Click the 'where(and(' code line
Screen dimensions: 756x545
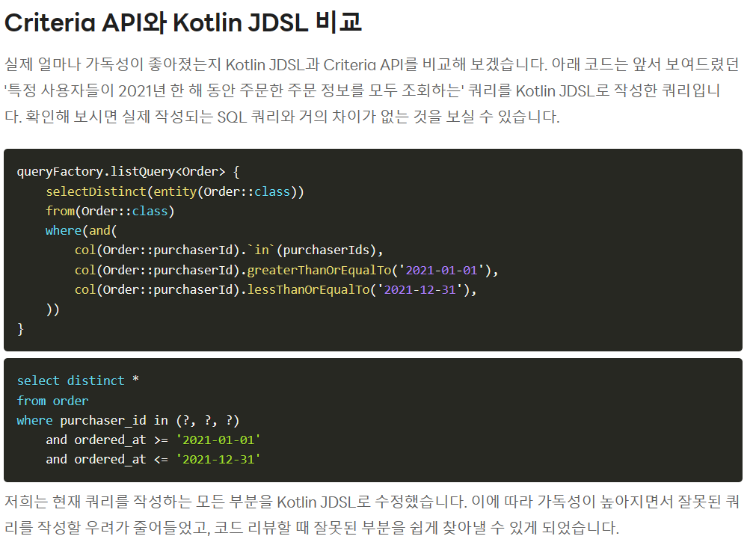point(81,231)
